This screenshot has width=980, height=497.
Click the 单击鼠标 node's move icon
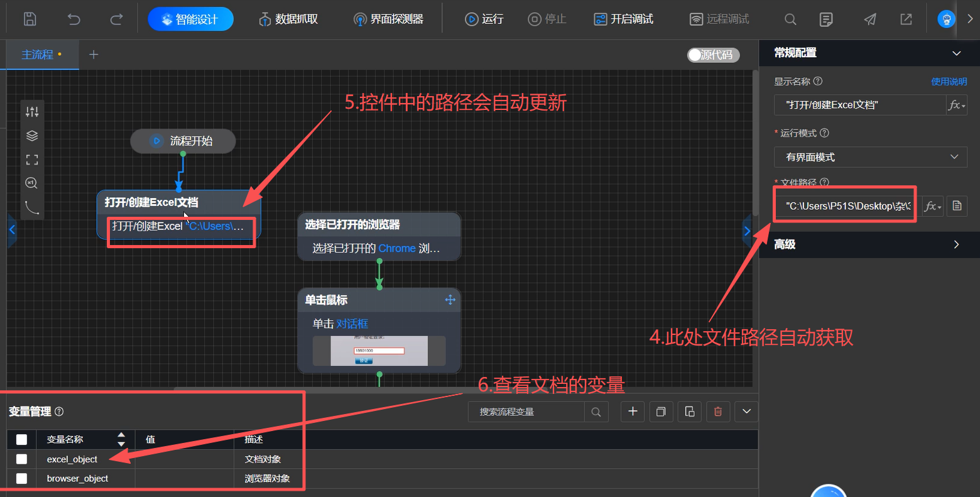click(x=450, y=300)
